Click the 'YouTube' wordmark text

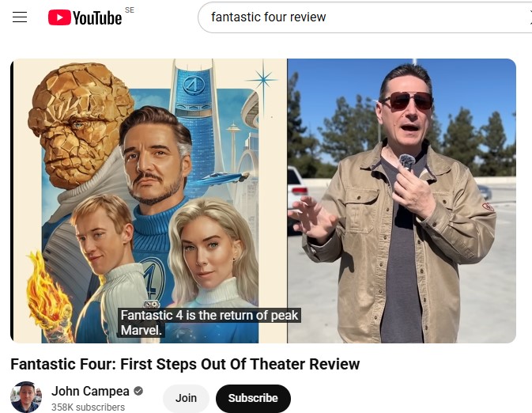point(97,18)
